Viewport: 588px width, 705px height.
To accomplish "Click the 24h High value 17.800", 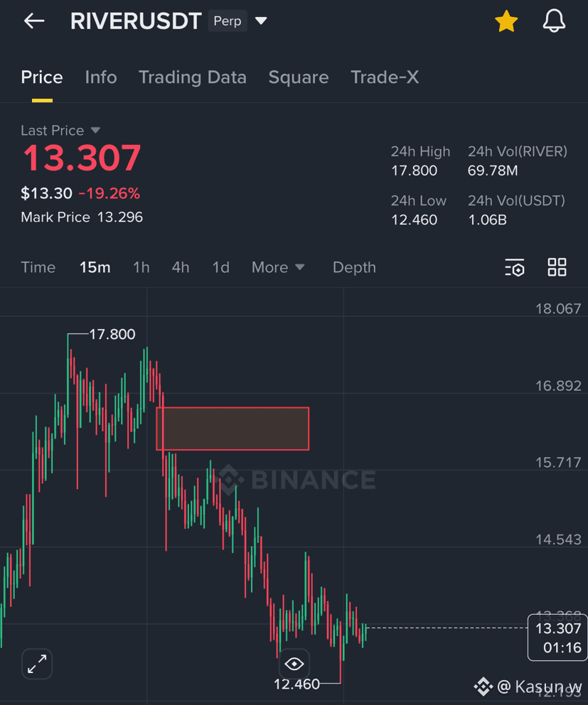I will [x=414, y=171].
